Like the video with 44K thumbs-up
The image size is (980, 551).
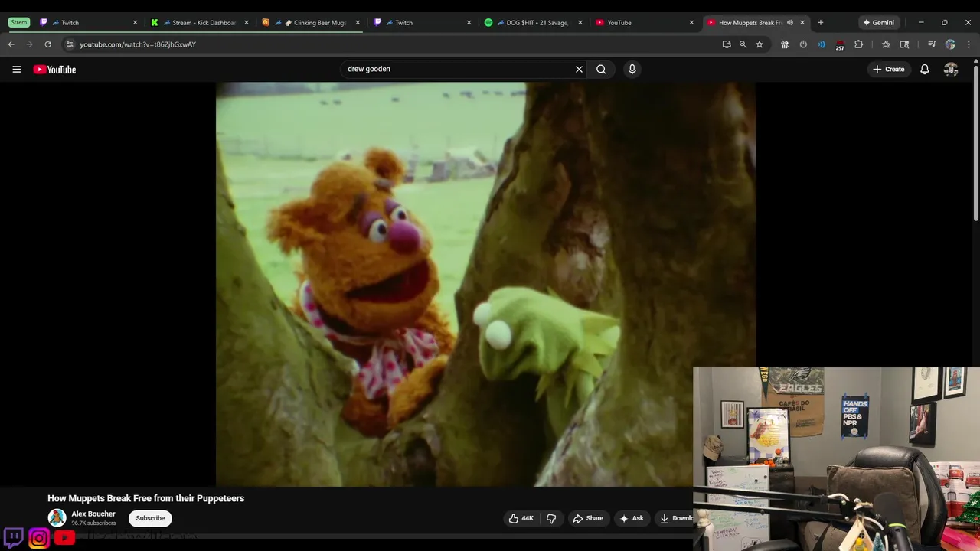point(521,518)
